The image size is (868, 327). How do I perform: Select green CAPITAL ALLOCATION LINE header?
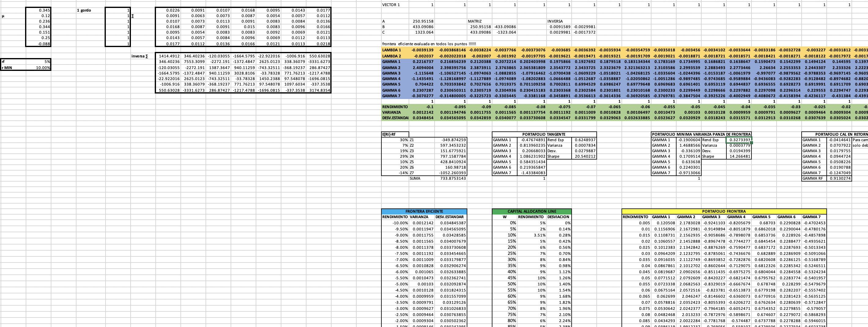(532, 211)
